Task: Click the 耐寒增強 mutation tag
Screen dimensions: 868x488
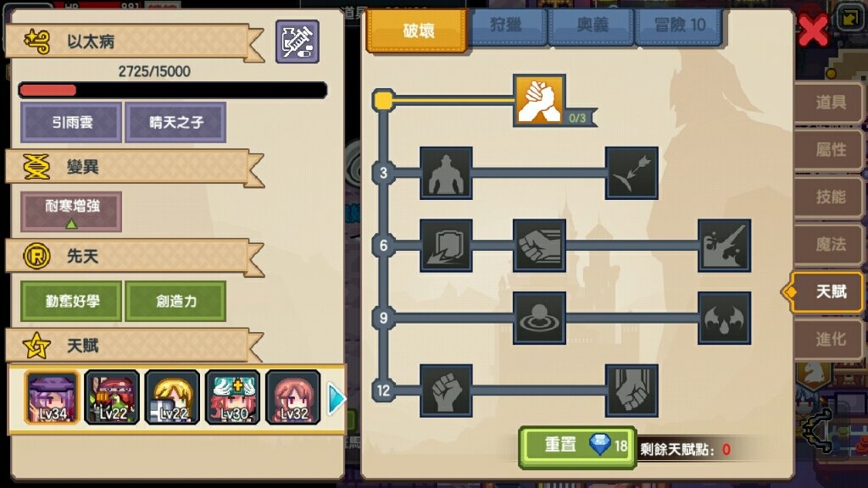Action: tap(71, 212)
